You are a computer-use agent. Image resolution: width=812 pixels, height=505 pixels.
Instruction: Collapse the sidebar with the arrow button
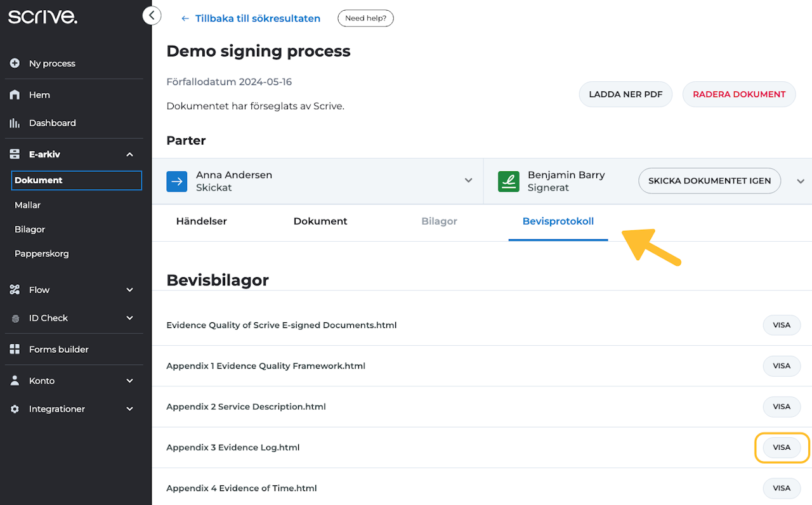pyautogui.click(x=152, y=15)
